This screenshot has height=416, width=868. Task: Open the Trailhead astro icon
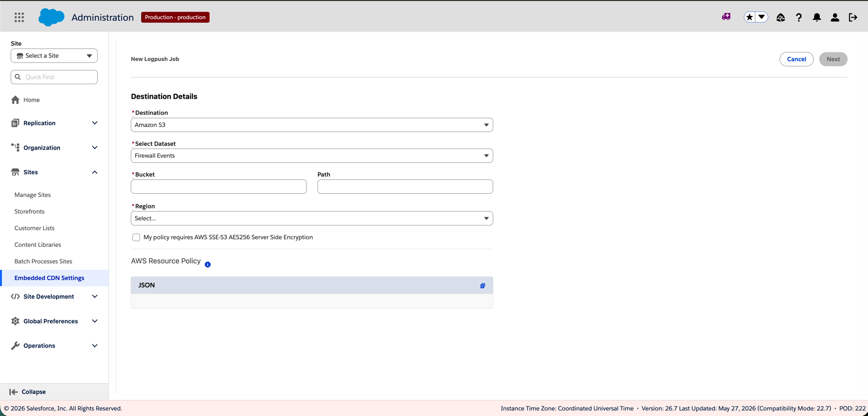780,17
